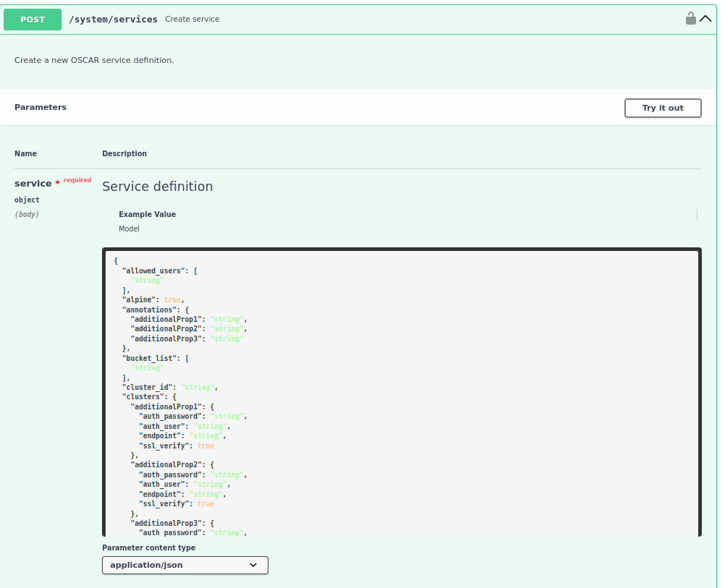Click the Parameter content type label
This screenshot has width=725, height=588.
coord(149,547)
